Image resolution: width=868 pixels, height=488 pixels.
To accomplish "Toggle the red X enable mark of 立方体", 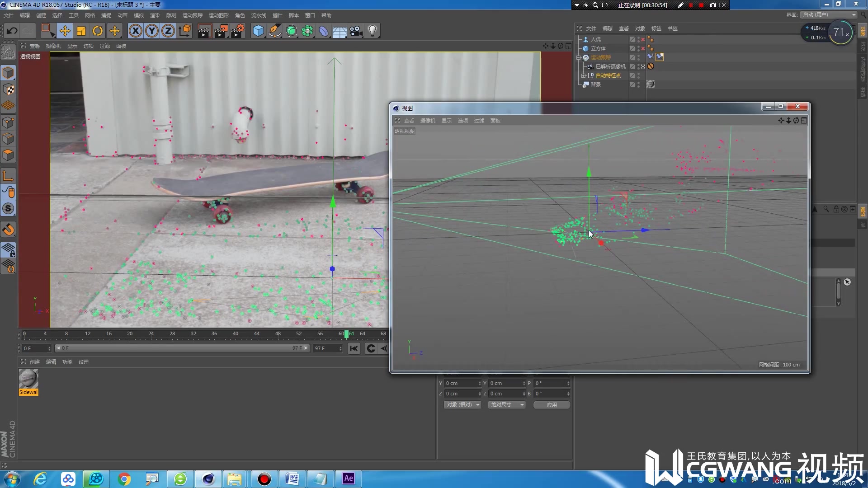I will pos(643,48).
